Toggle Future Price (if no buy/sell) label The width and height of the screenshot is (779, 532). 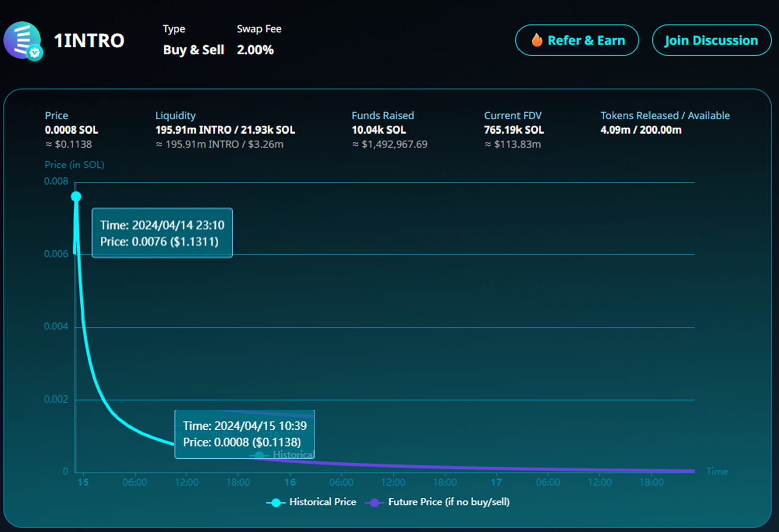click(x=449, y=502)
